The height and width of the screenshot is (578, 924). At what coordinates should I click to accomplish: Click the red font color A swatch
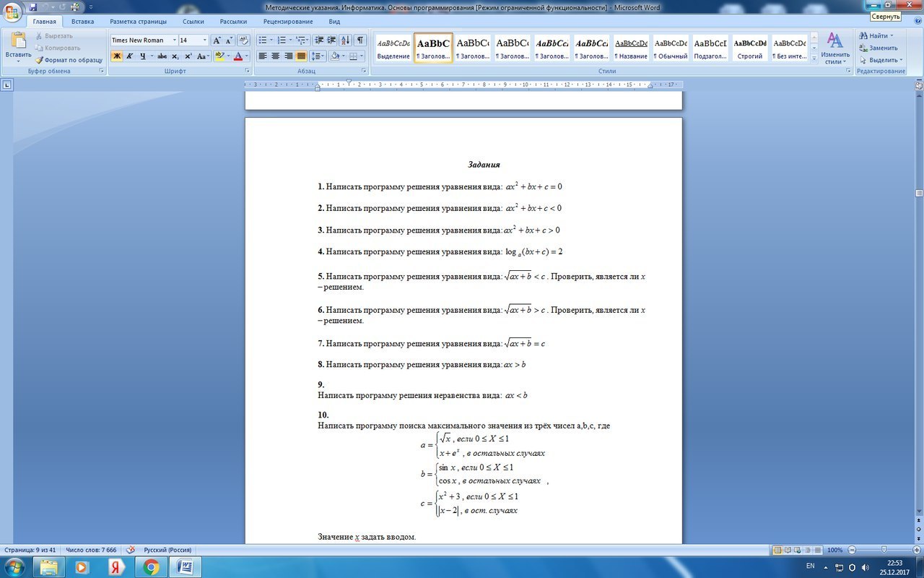(238, 56)
